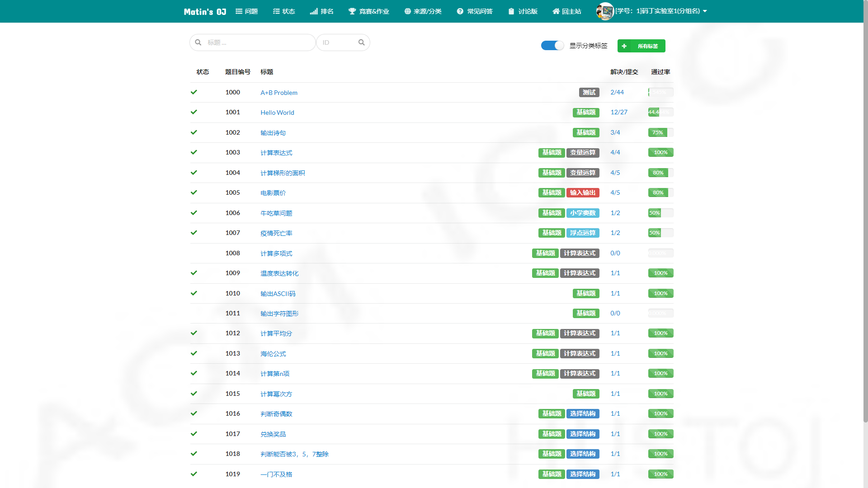Open the 来源/分类 menu item
This screenshot has height=488, width=868.
[423, 11]
